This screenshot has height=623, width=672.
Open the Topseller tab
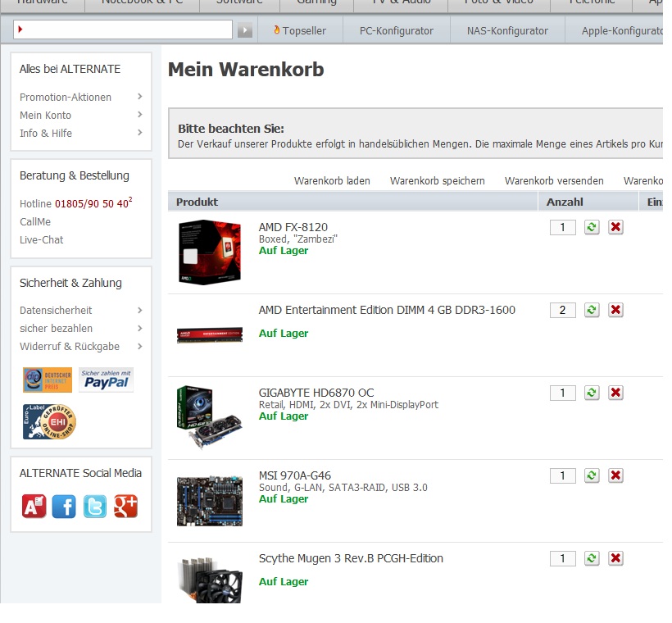tap(300, 30)
